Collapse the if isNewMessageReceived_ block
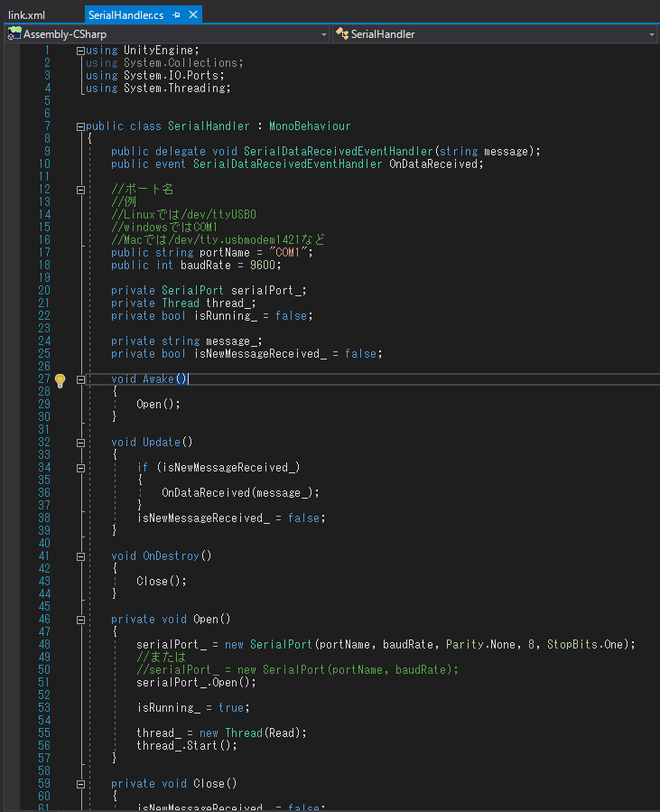660x812 pixels. tap(80, 468)
